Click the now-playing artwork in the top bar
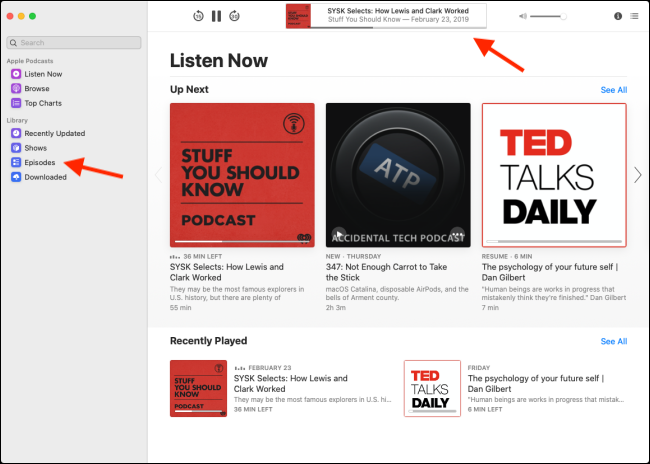The width and height of the screenshot is (650, 464). (298, 17)
